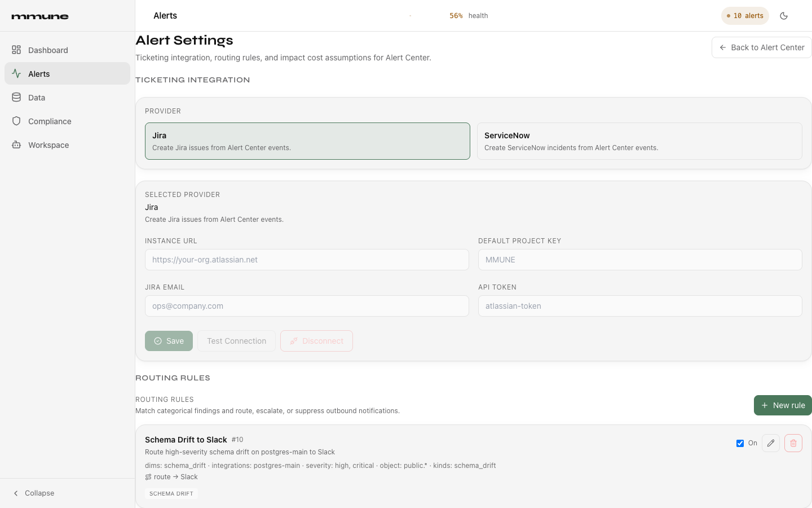The height and width of the screenshot is (508, 812).
Task: Click the 56% health indicator
Action: [x=469, y=16]
